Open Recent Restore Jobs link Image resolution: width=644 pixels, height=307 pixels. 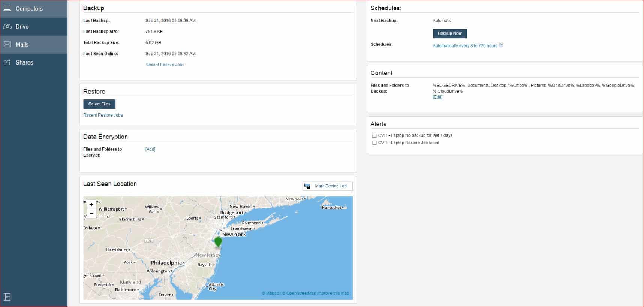(103, 115)
